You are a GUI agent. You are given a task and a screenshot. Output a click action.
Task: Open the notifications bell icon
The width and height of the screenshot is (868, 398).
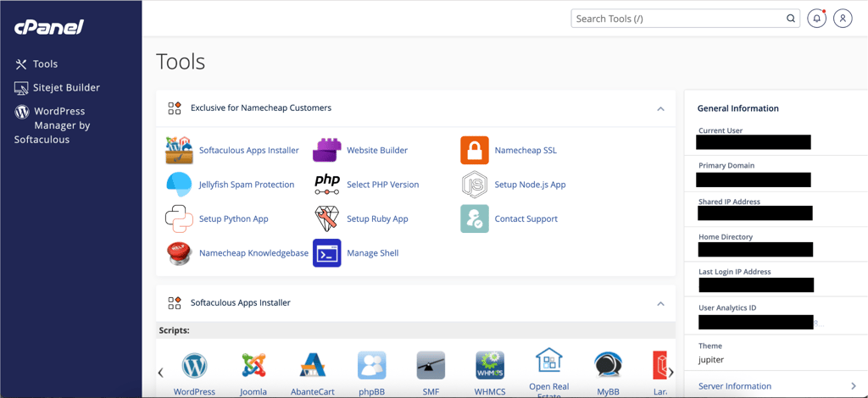816,19
